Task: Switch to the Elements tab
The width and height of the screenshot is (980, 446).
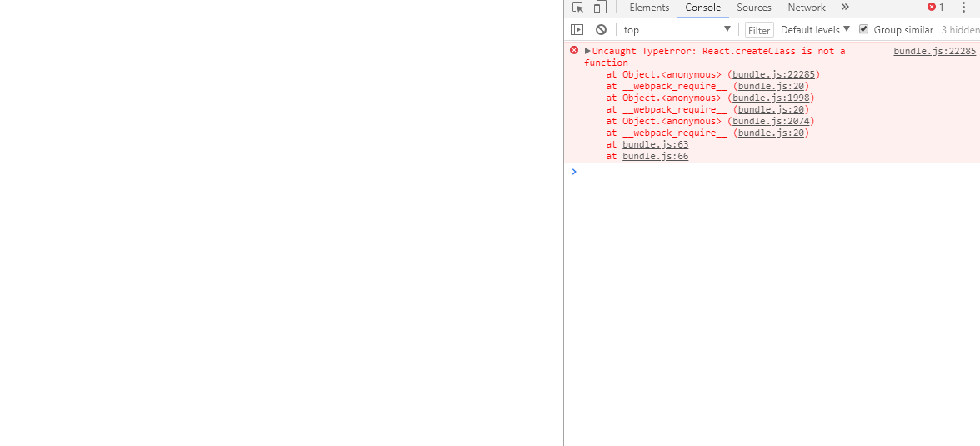Action: (649, 8)
